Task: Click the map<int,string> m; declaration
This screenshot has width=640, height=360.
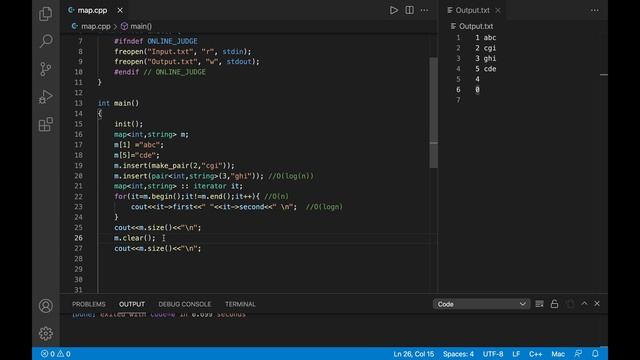Action: (x=151, y=134)
